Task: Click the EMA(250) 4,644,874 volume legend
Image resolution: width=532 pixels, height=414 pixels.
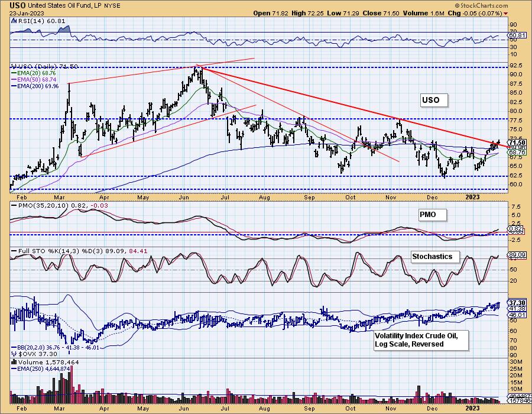Action: [x=40, y=368]
